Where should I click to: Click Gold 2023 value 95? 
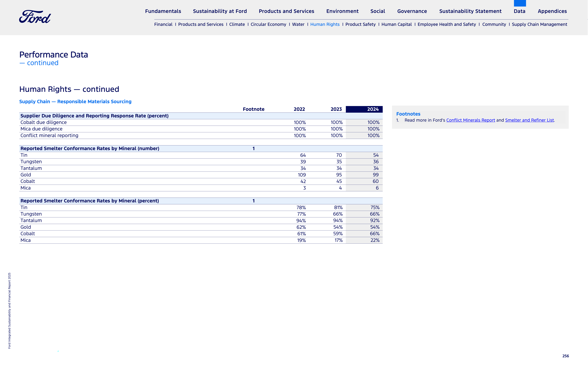(339, 175)
